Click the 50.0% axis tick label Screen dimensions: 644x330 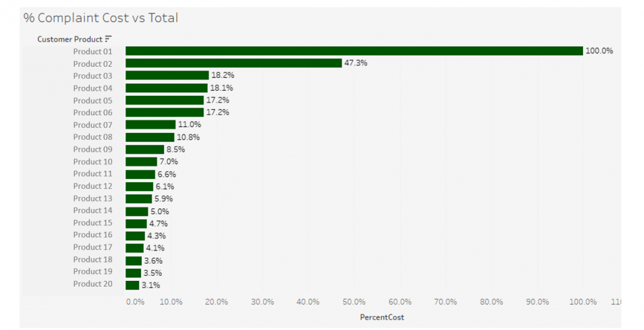(x=353, y=302)
